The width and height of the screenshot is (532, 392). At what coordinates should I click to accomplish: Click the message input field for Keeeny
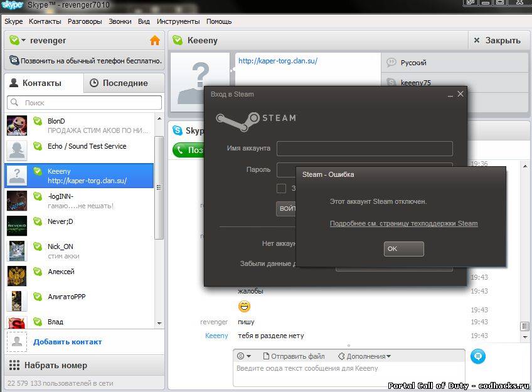(349, 374)
